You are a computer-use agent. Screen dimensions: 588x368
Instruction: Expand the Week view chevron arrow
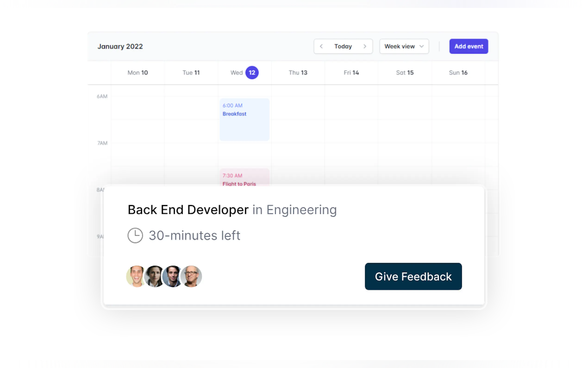422,46
